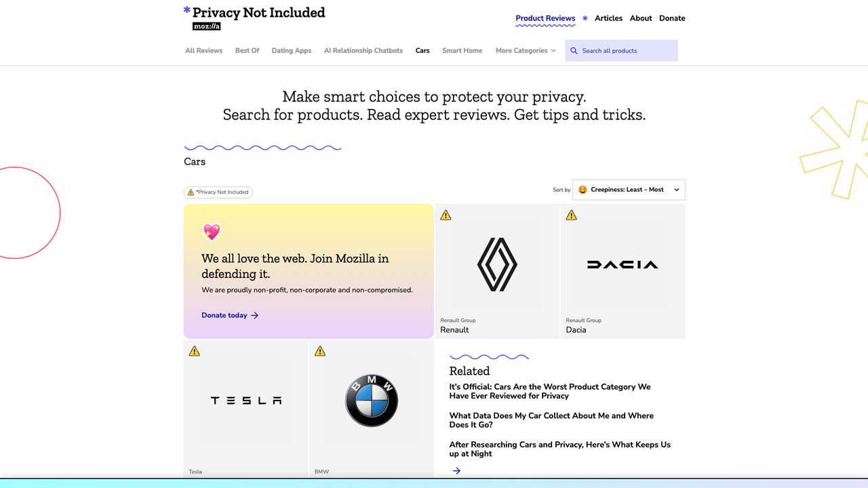Click the Tesla label on the Tesla card

tap(195, 472)
